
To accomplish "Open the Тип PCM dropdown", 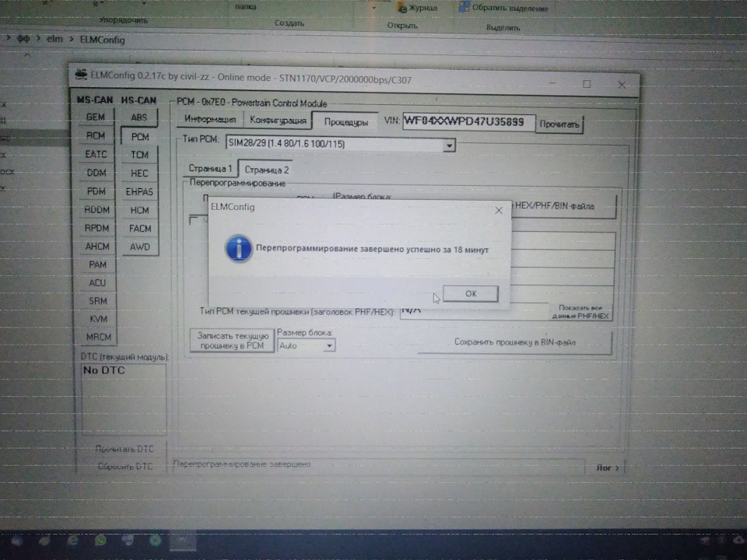I will (x=449, y=145).
